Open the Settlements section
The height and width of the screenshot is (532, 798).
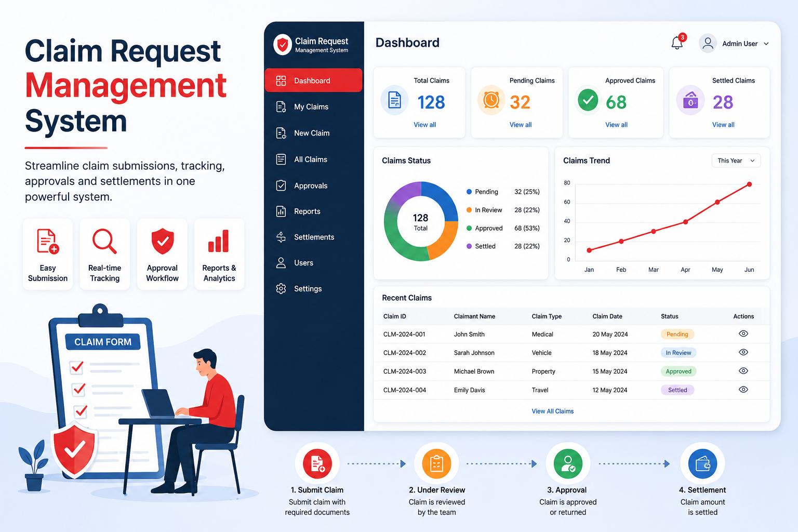[x=313, y=237]
